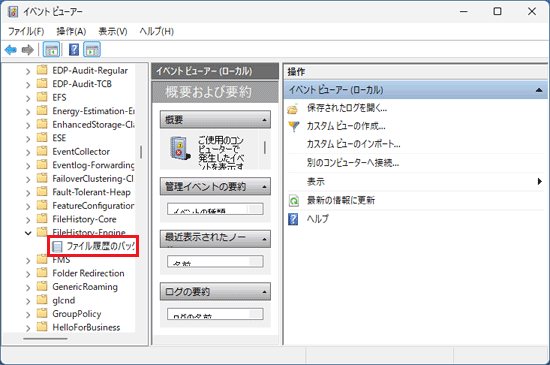Click the open saved log folder icon

click(293, 109)
